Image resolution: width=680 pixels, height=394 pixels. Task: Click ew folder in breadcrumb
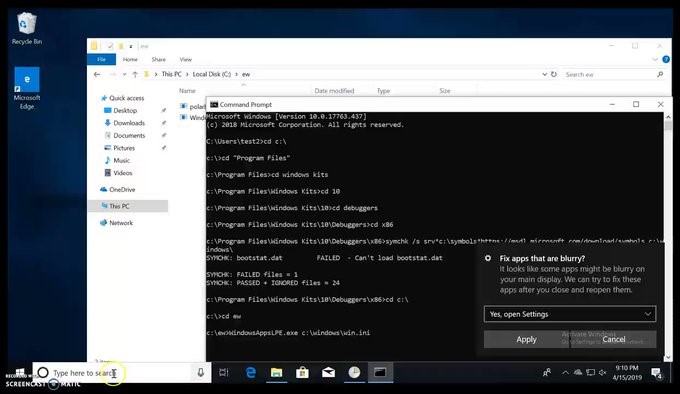coord(246,74)
